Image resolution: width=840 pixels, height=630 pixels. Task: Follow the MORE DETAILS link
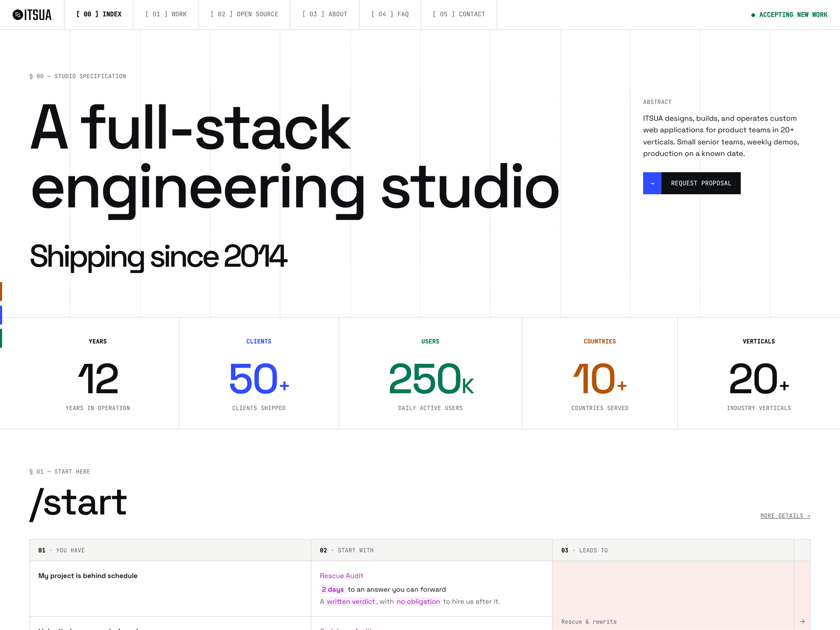[x=785, y=516]
